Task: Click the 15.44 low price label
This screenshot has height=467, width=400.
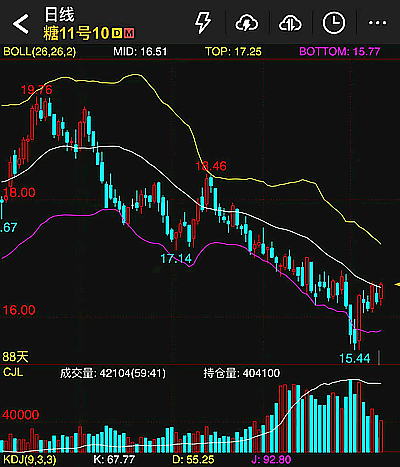Action: tap(355, 358)
